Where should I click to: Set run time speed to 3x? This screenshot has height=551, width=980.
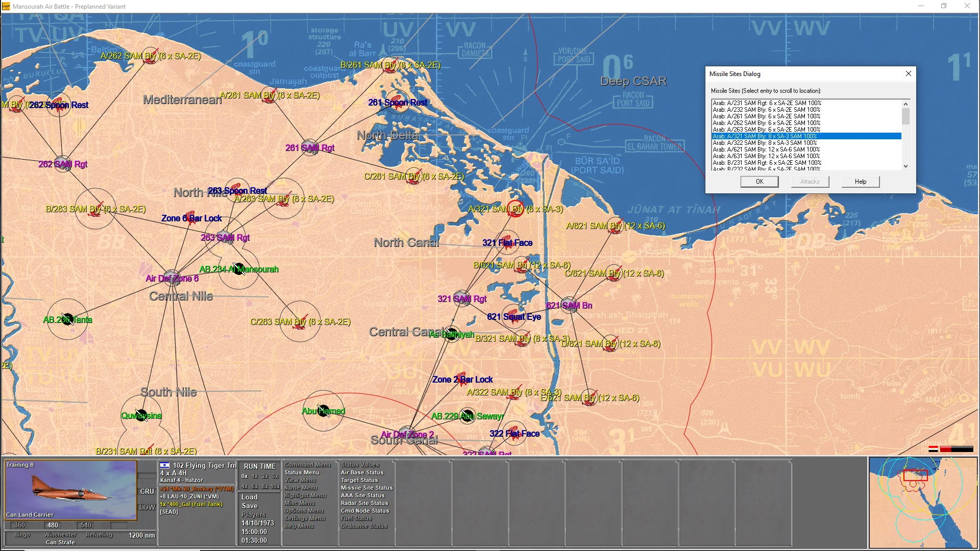pos(275,477)
